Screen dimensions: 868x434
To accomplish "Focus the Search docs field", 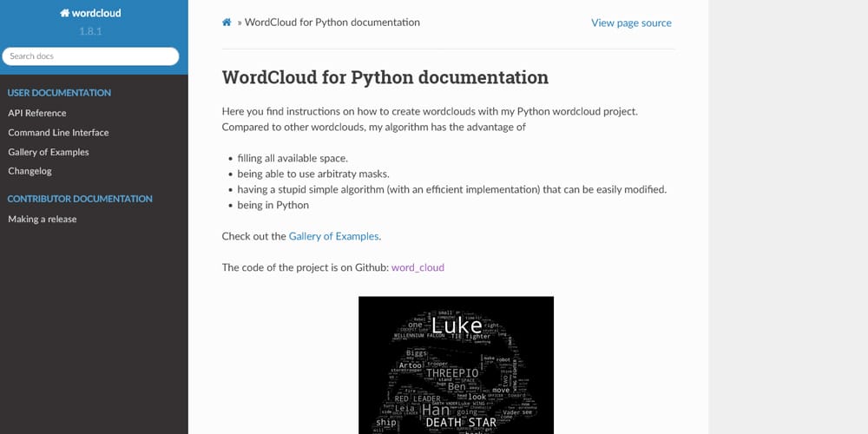I will (x=91, y=56).
